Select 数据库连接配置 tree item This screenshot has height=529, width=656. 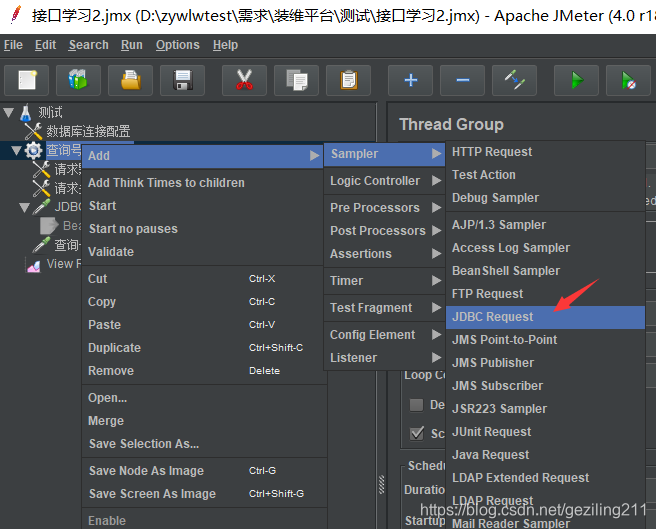(x=88, y=131)
